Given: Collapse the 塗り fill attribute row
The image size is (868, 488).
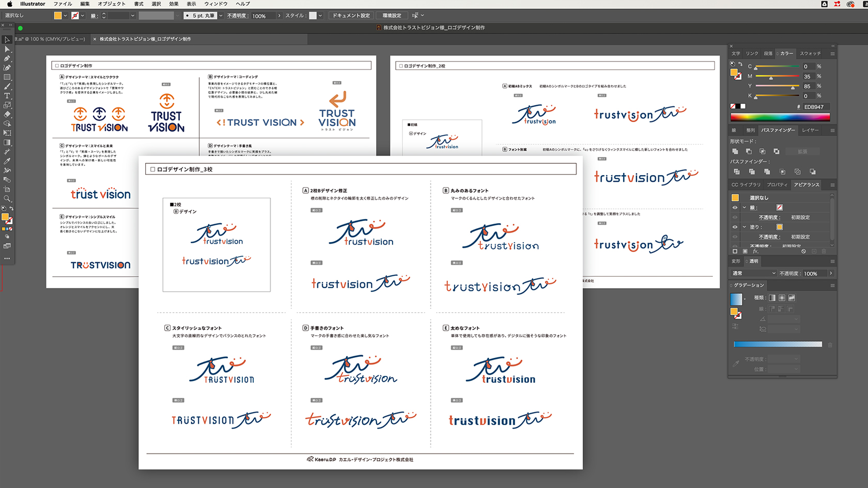Looking at the screenshot, I should pyautogui.click(x=744, y=227).
